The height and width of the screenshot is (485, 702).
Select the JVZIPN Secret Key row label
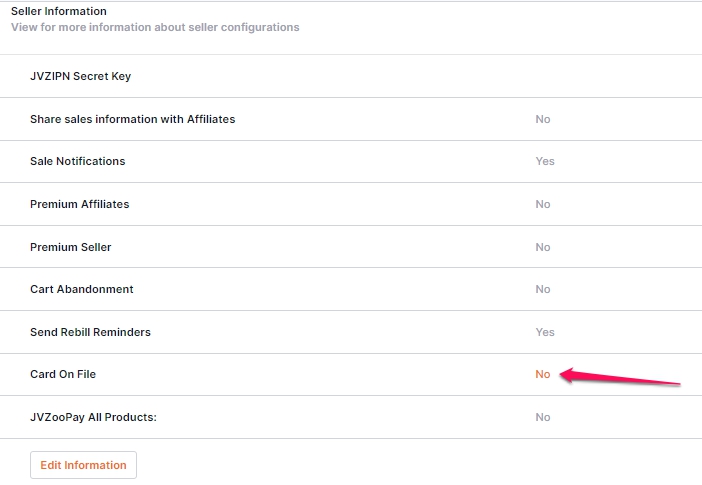80,76
